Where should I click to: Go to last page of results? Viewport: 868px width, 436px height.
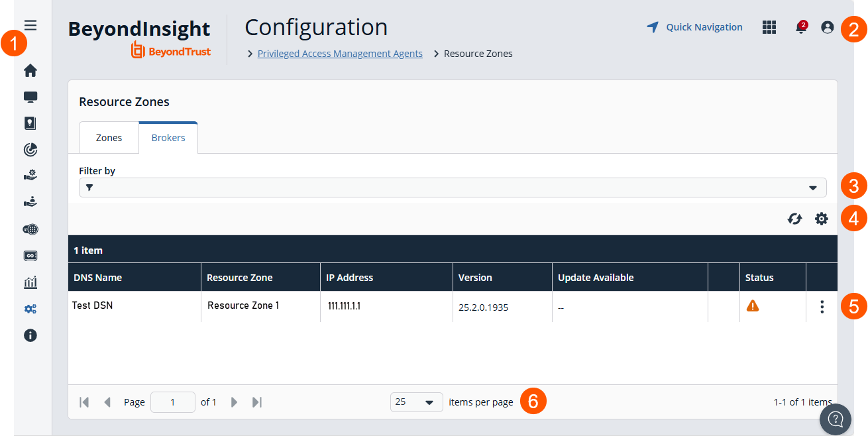point(257,402)
